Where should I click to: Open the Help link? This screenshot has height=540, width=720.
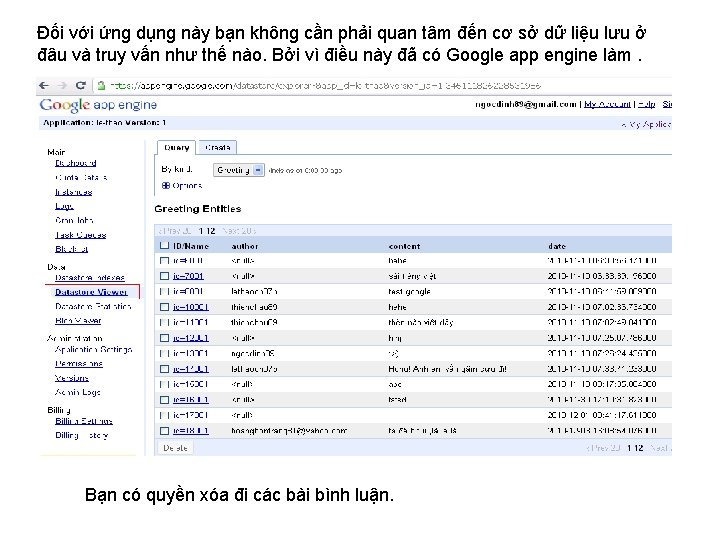(x=647, y=104)
